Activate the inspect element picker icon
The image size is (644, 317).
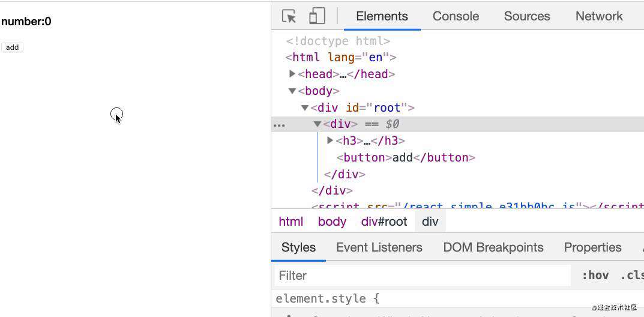(289, 16)
